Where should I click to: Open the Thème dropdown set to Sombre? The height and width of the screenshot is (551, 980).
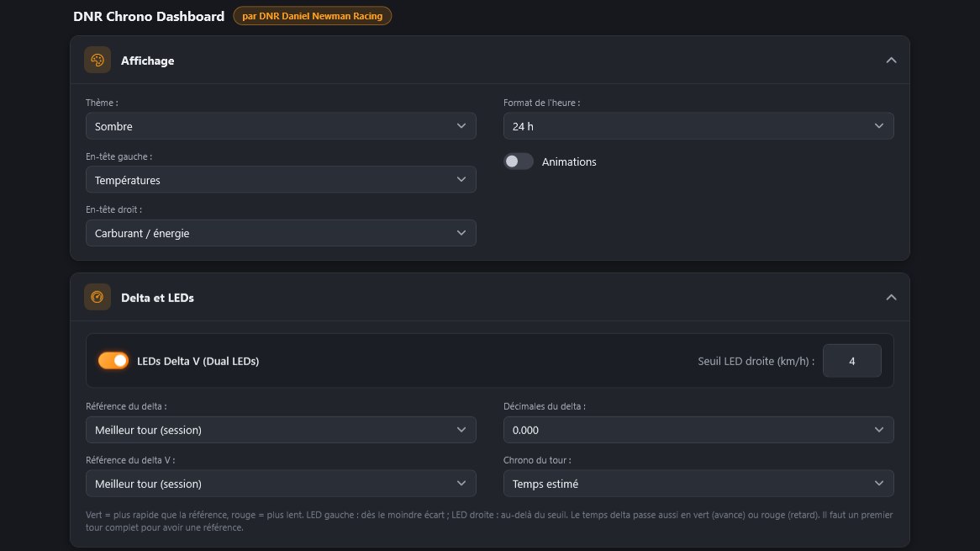[x=281, y=125]
